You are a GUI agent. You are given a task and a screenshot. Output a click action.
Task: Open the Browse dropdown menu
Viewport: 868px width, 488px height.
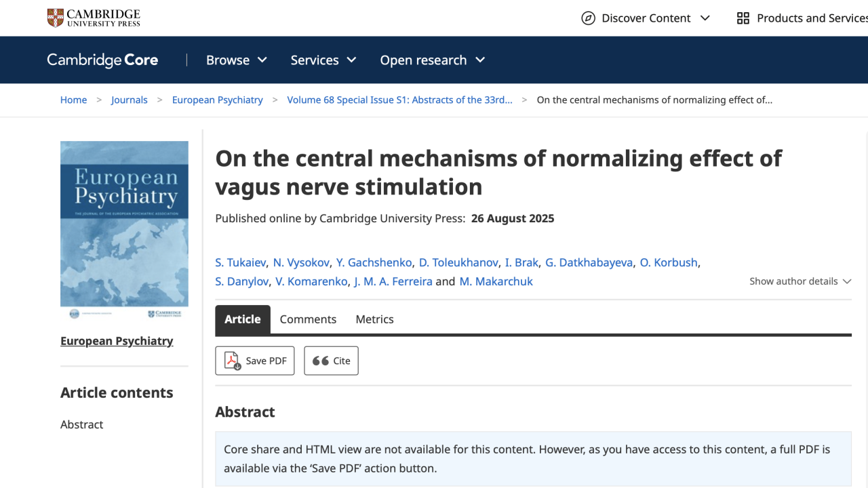236,60
